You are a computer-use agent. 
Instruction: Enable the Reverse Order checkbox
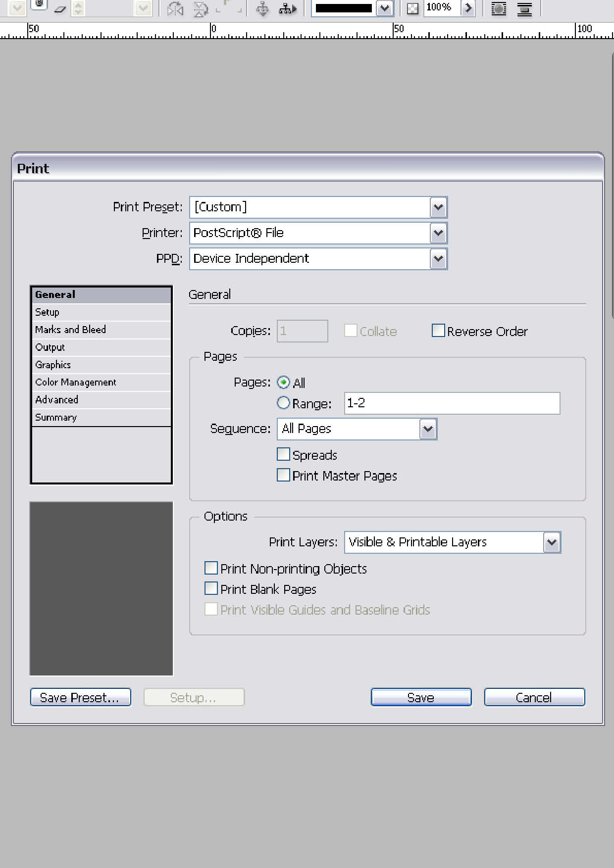[438, 331]
